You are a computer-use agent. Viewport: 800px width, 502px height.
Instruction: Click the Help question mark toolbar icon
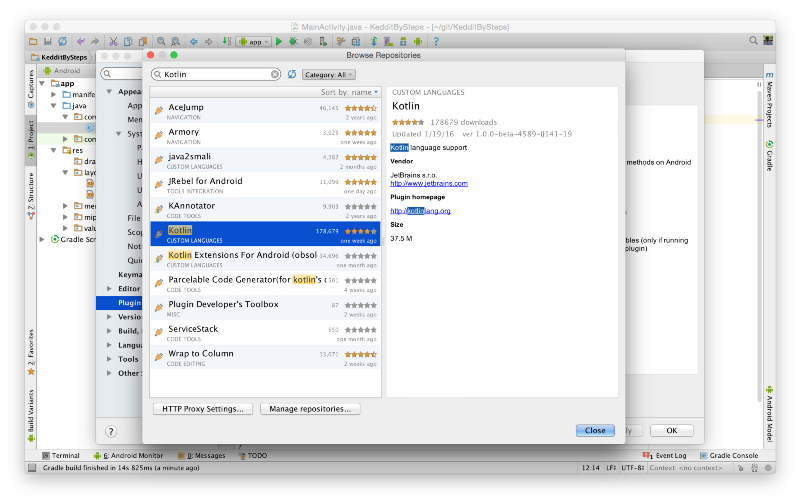(436, 41)
